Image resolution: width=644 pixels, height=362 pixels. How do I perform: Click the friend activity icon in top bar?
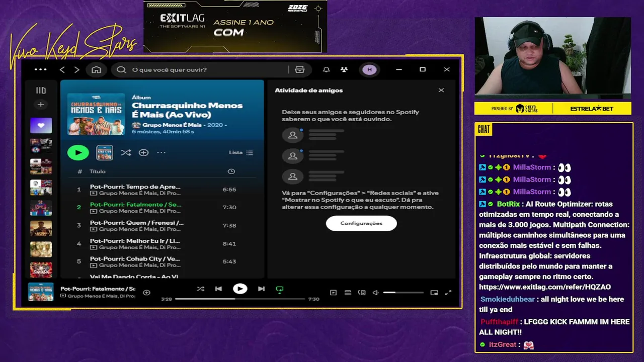(x=344, y=70)
